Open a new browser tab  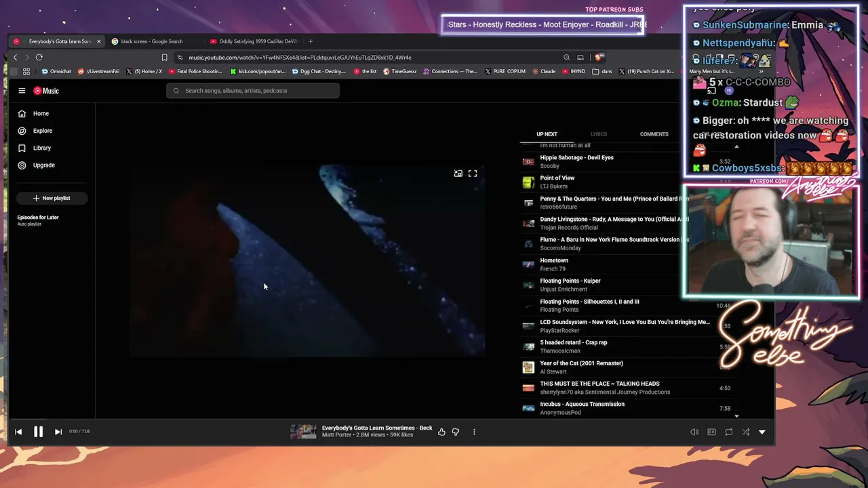click(311, 41)
